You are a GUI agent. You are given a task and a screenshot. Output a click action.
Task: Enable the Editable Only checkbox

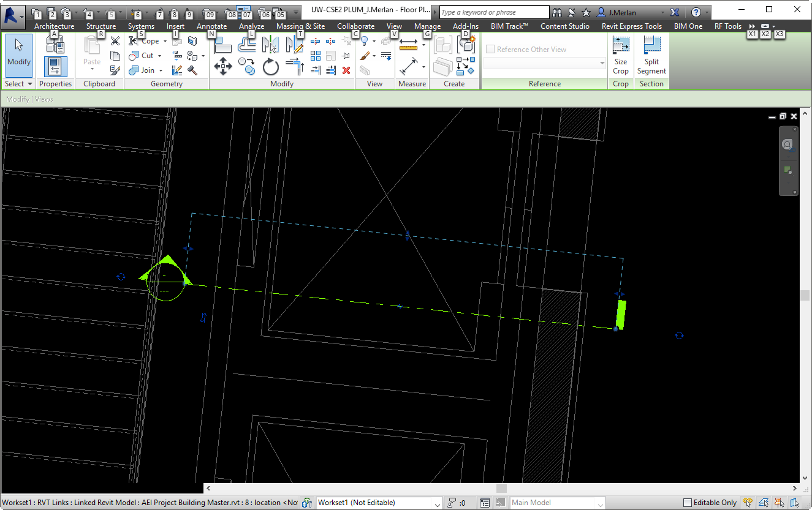[x=688, y=503]
